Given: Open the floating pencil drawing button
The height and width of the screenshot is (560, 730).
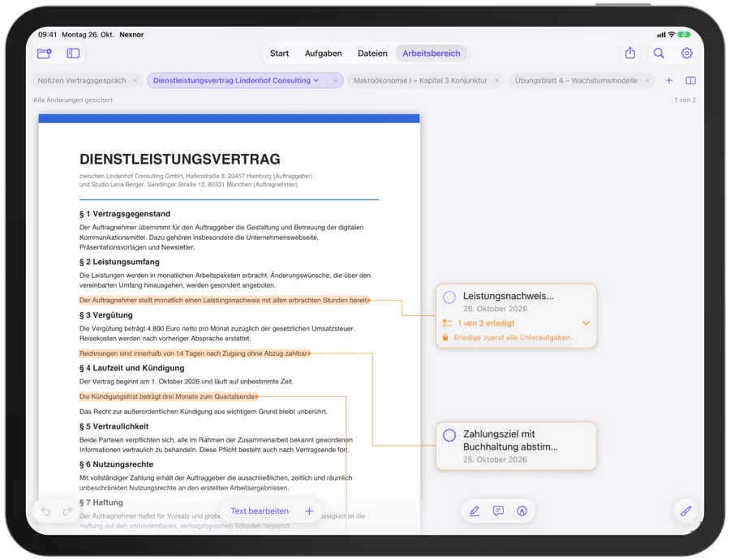Looking at the screenshot, I should pyautogui.click(x=685, y=511).
